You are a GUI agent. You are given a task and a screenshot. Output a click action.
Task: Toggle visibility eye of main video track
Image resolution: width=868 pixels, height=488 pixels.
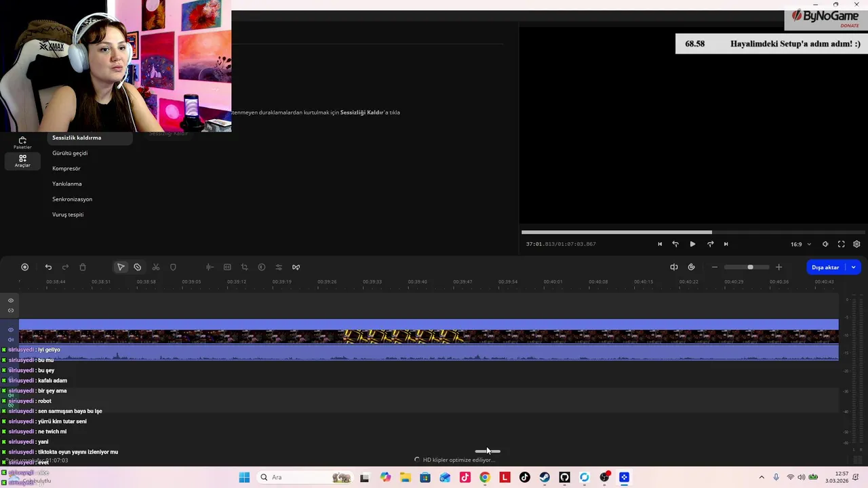(11, 330)
